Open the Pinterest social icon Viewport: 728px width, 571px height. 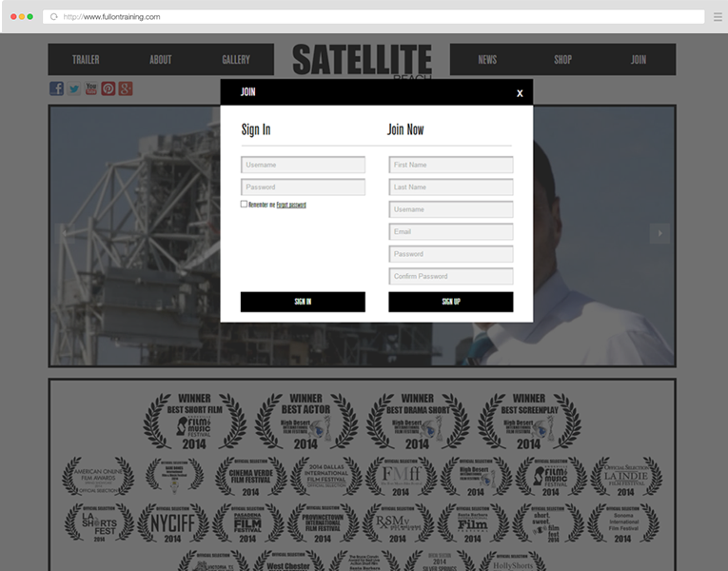(108, 89)
